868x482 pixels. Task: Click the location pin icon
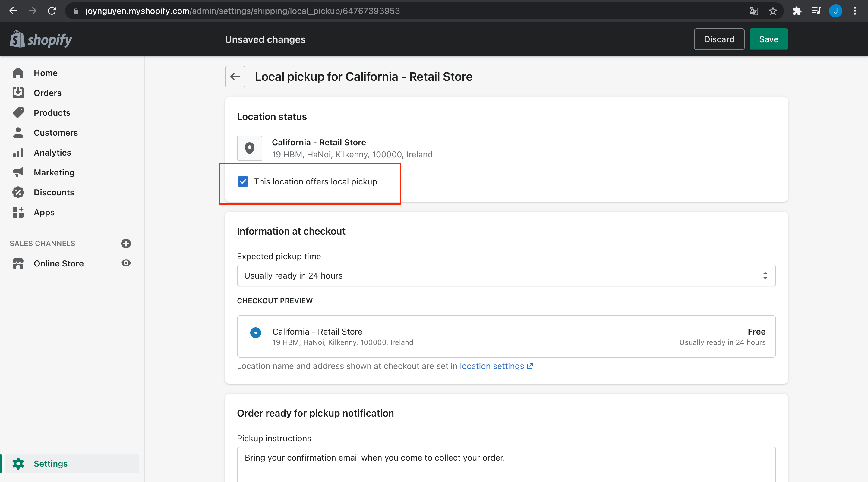249,148
